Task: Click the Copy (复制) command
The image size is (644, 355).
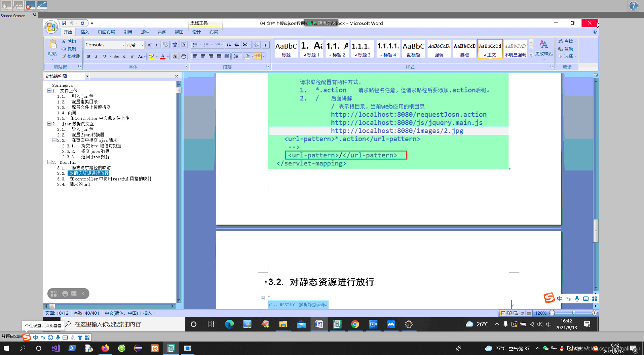Action: pyautogui.click(x=69, y=49)
